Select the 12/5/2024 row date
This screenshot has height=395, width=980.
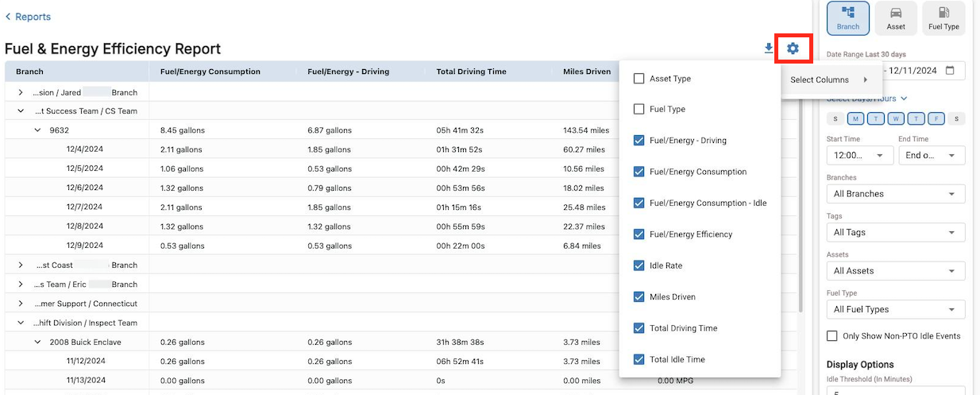(x=85, y=168)
